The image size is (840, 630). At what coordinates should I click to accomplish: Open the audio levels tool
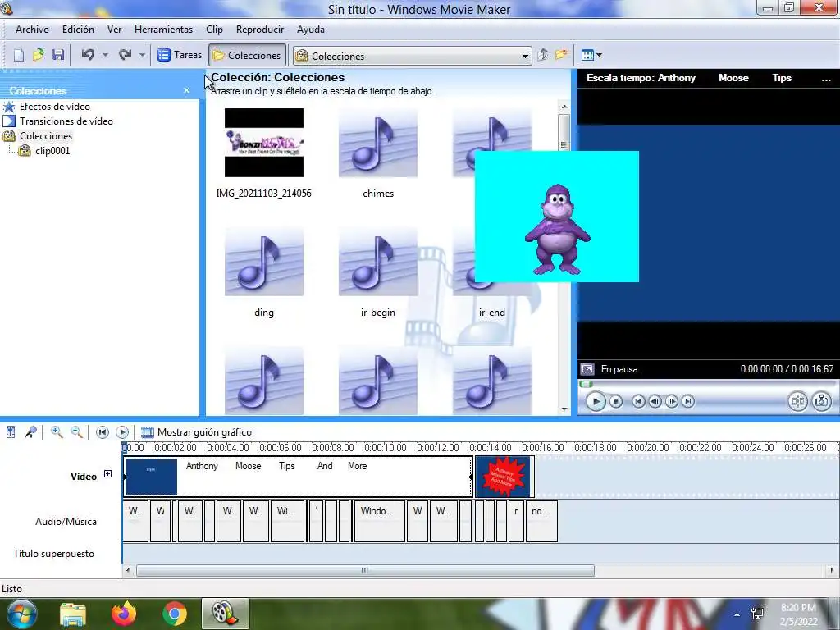coord(11,432)
